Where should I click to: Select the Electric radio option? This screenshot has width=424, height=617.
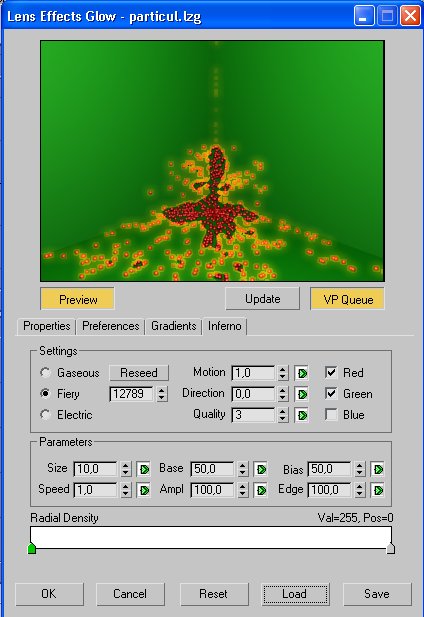click(46, 414)
